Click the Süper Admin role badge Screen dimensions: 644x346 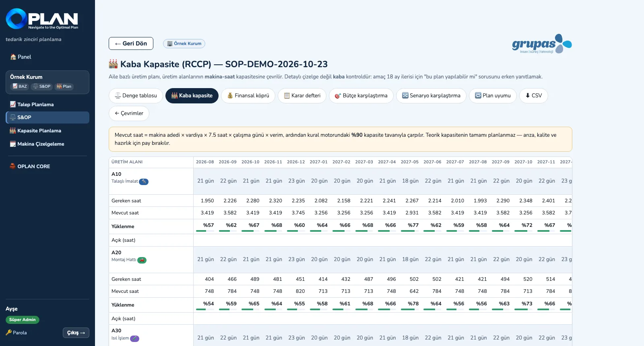(23, 320)
